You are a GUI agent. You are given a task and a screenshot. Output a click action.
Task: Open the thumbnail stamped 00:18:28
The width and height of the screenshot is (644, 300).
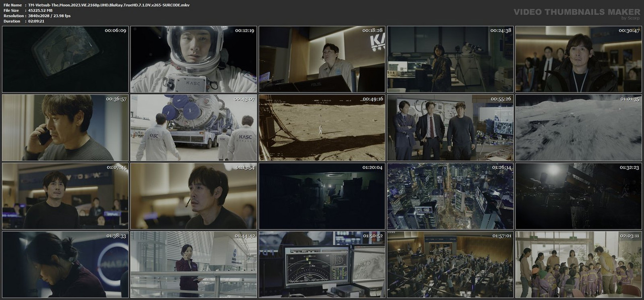(322, 59)
